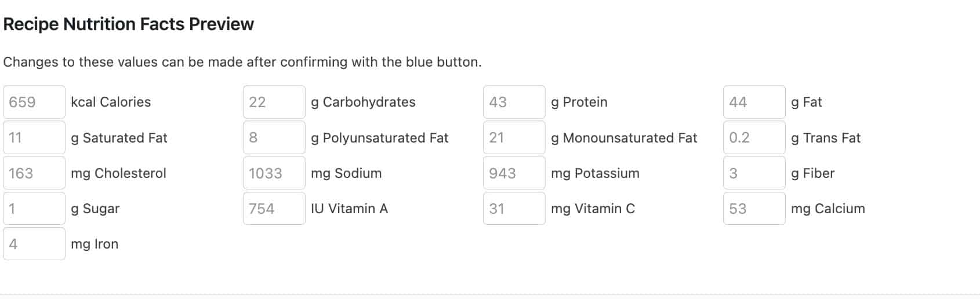Click the Monounsaturated Fat value box
The image size is (980, 299).
514,137
